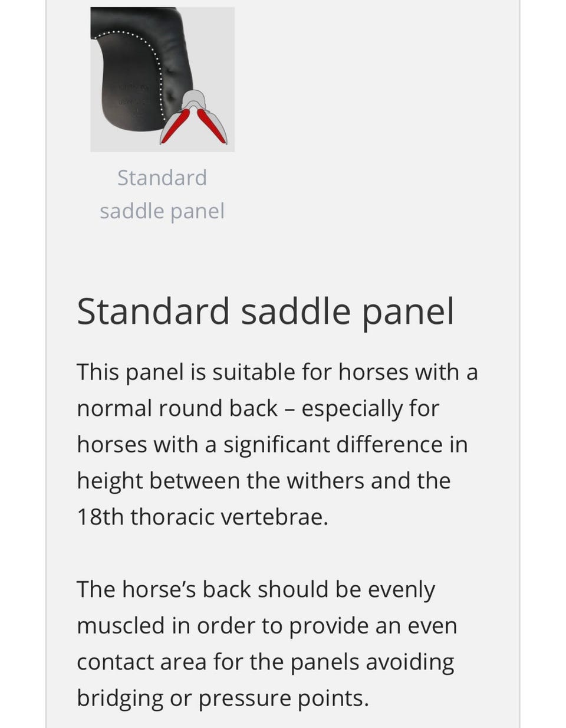Click the text 'bridging or pressure points.'
566x728 pixels.
[223, 698]
